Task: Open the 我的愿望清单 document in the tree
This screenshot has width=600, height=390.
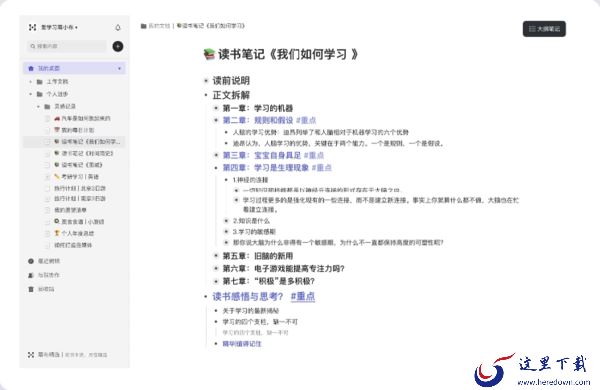Action: tap(70, 210)
